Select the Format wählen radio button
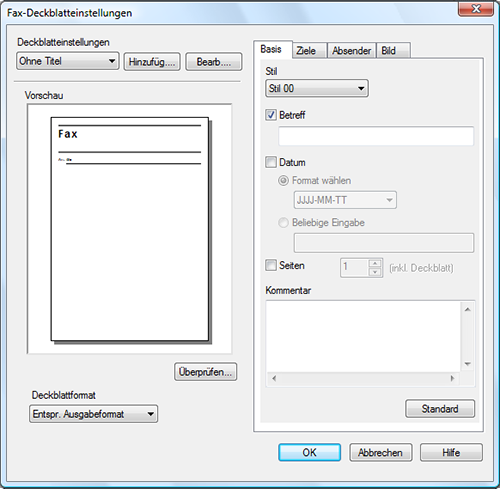This screenshot has height=489, width=500. coord(283,181)
